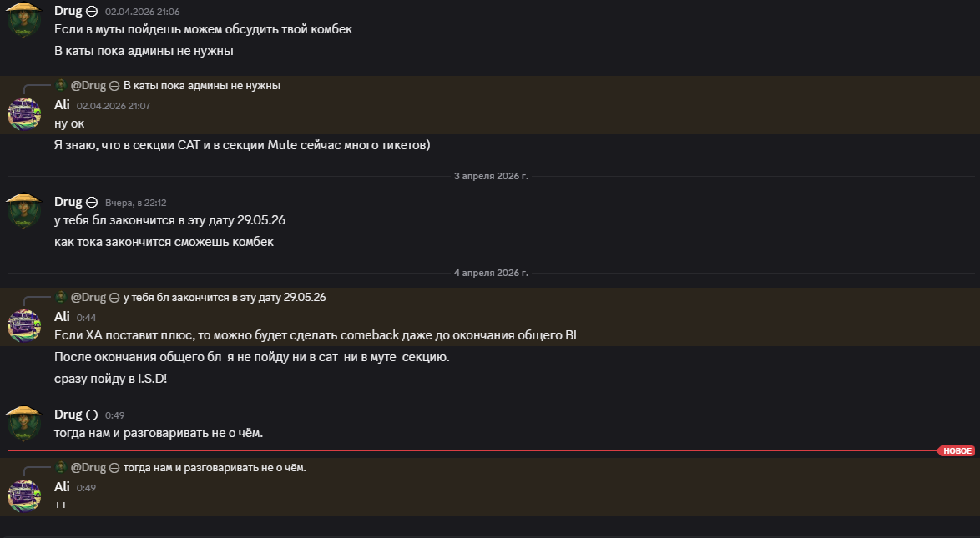Click Ali's avatar beside the 'ну ок' message

pyautogui.click(x=24, y=113)
